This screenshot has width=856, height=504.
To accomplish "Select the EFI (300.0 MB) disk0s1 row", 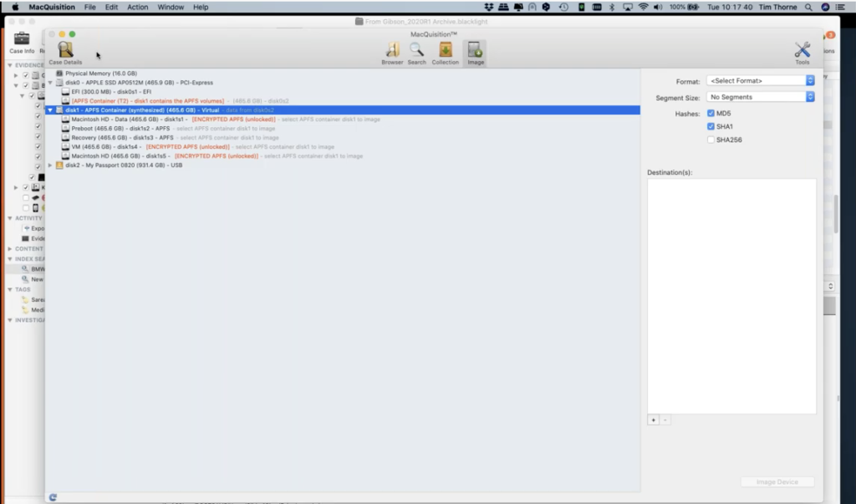I will 343,92.
